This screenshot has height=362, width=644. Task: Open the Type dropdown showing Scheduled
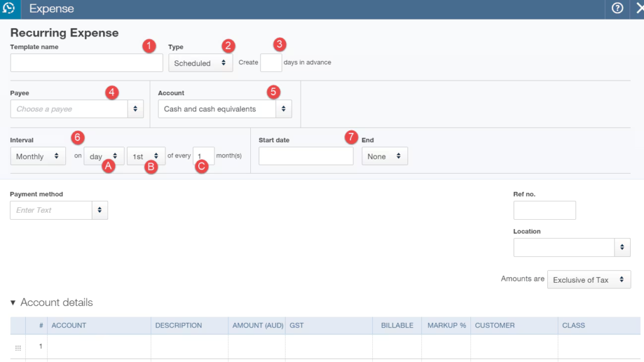[x=201, y=63]
